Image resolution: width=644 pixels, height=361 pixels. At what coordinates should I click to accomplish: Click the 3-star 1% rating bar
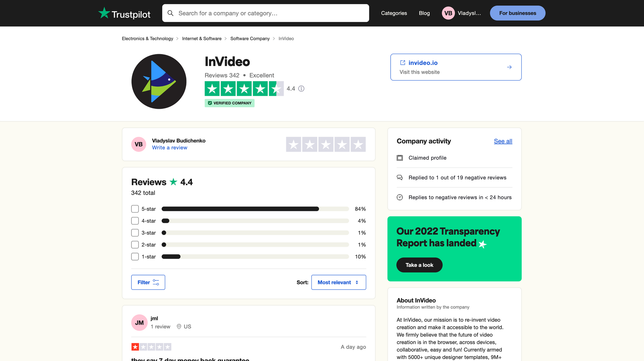pyautogui.click(x=255, y=233)
